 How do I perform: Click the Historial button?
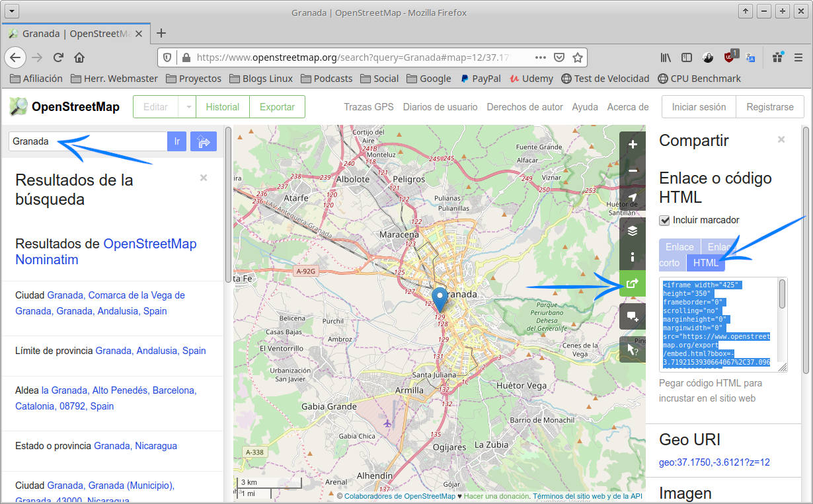point(223,107)
